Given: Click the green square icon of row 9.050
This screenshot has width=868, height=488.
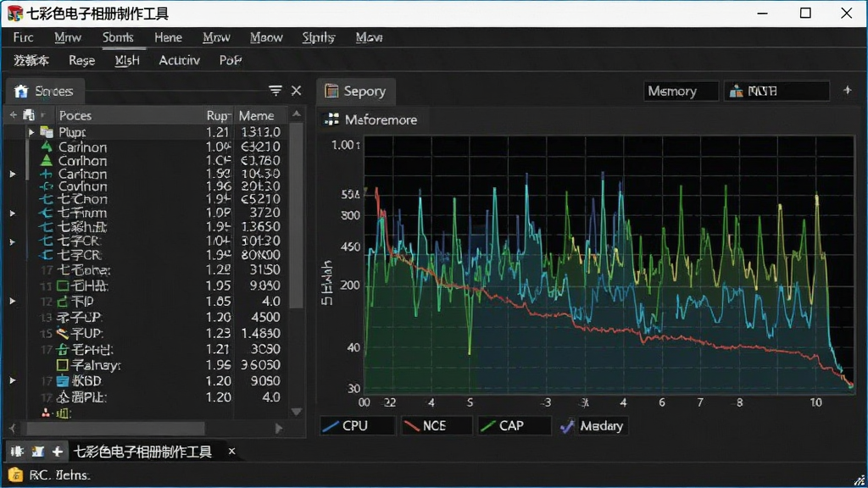Looking at the screenshot, I should 63,286.
